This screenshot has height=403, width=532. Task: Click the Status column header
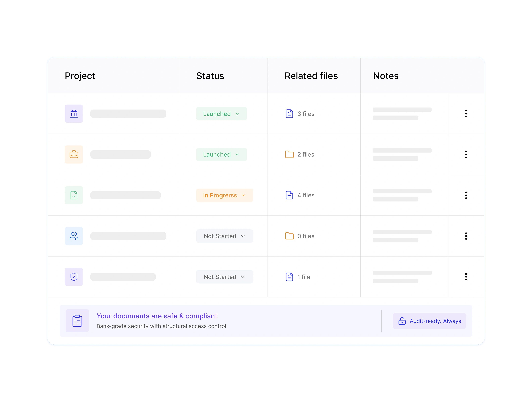210,76
